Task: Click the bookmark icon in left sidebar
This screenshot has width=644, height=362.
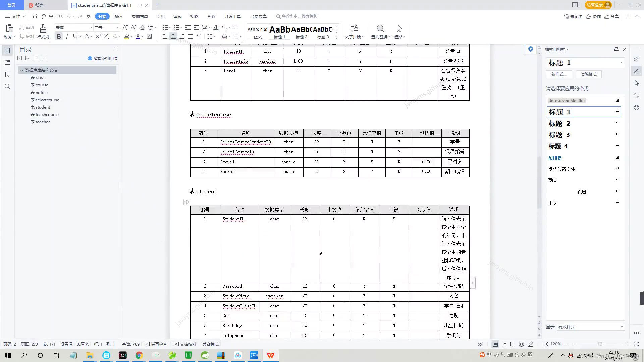Action: [7, 74]
